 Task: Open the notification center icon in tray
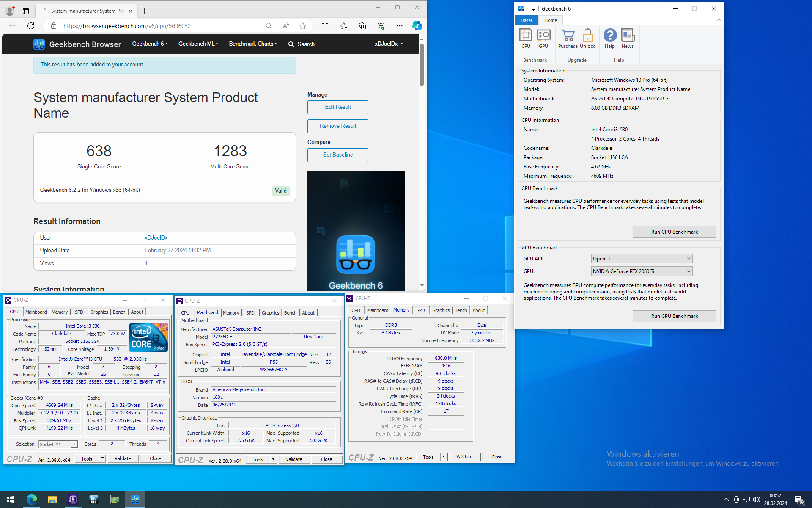pyautogui.click(x=799, y=500)
